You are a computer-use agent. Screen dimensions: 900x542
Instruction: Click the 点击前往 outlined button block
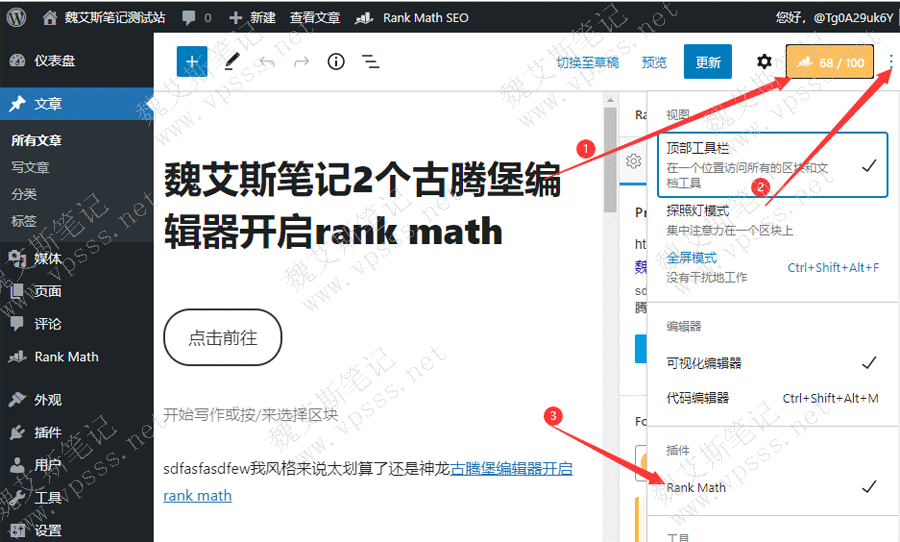tap(223, 338)
